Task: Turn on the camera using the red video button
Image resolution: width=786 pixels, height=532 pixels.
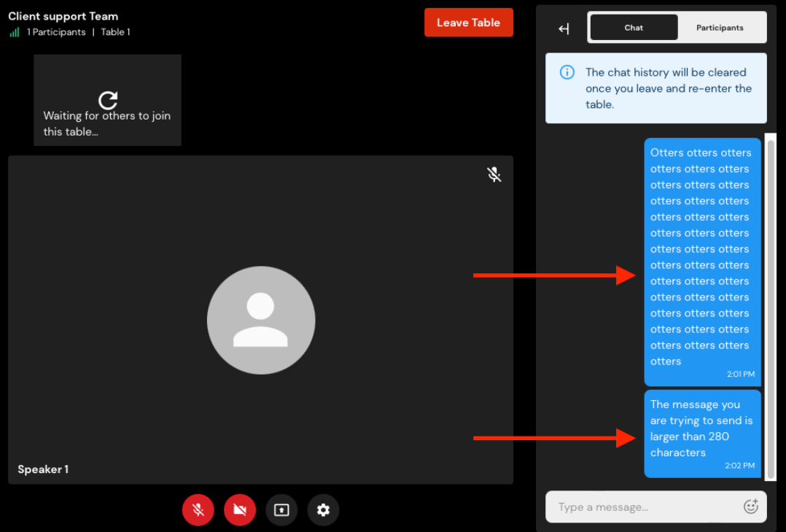Action: click(240, 510)
